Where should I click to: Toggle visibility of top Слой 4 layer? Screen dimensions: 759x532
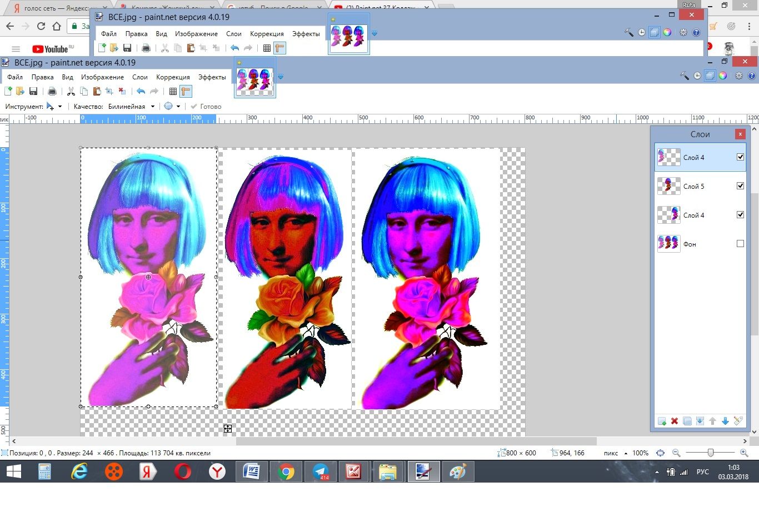(740, 157)
